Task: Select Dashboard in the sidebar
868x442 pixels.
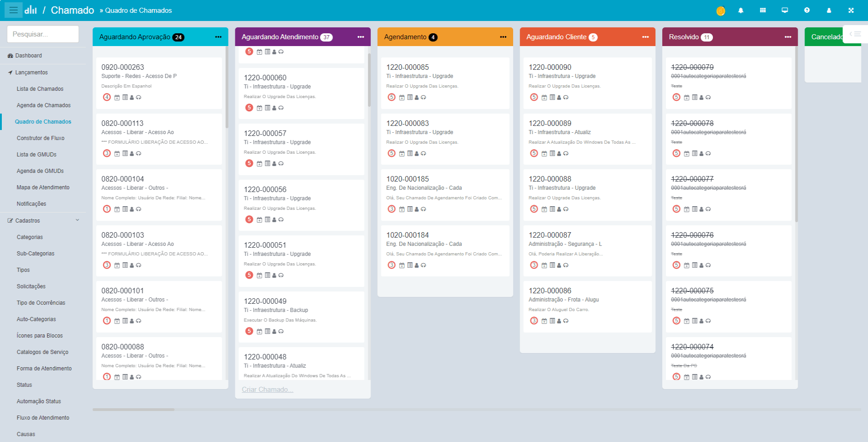Action: point(28,56)
